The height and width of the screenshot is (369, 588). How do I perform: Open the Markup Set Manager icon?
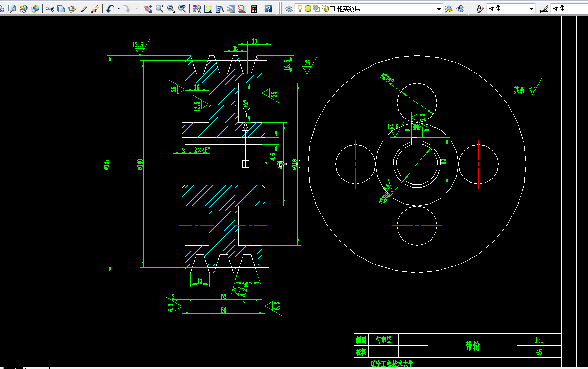pyautogui.click(x=242, y=8)
